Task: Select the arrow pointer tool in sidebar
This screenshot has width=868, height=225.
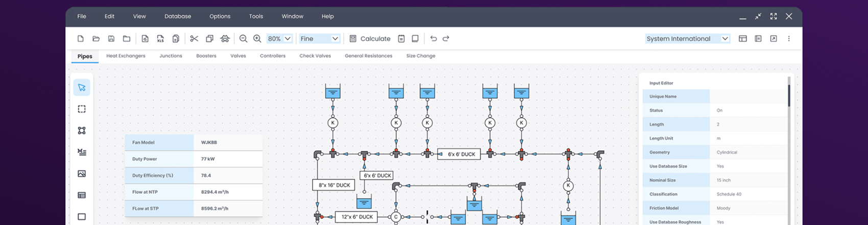Action: 82,87
